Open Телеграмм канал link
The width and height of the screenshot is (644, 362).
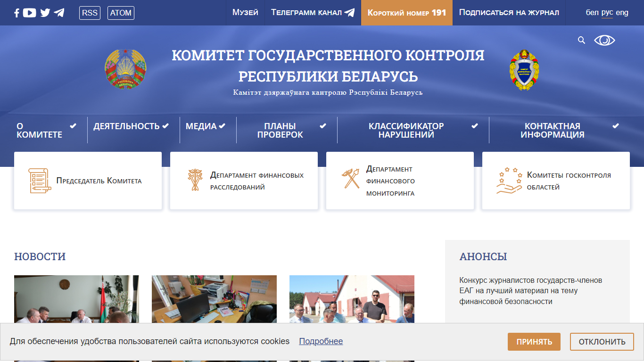(313, 13)
